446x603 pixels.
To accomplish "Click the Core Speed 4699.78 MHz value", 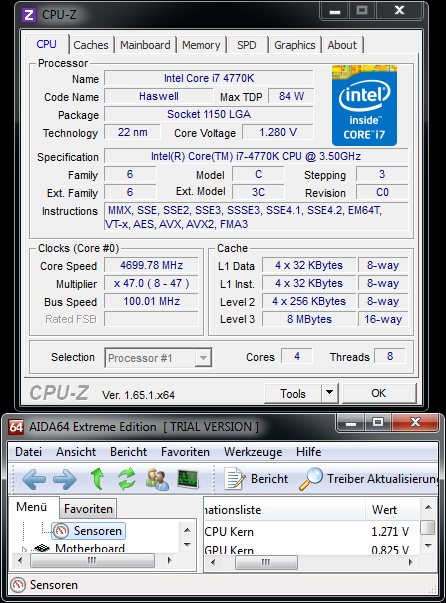I will (x=151, y=265).
